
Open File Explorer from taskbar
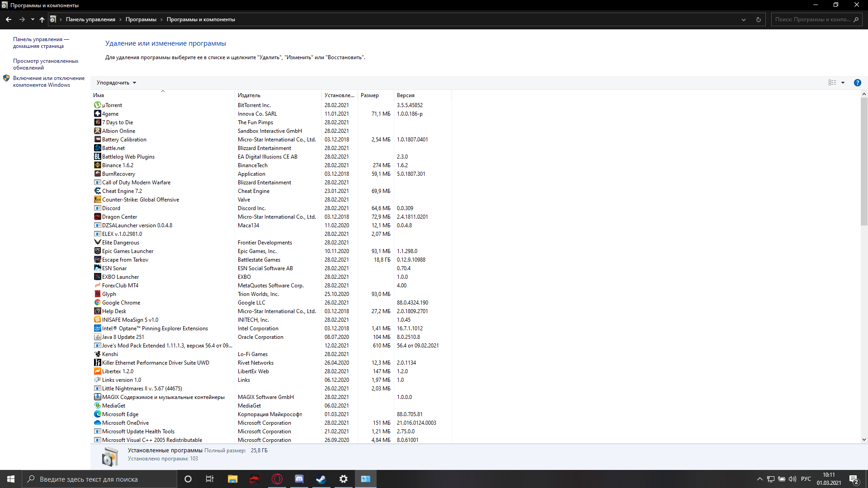(232, 479)
